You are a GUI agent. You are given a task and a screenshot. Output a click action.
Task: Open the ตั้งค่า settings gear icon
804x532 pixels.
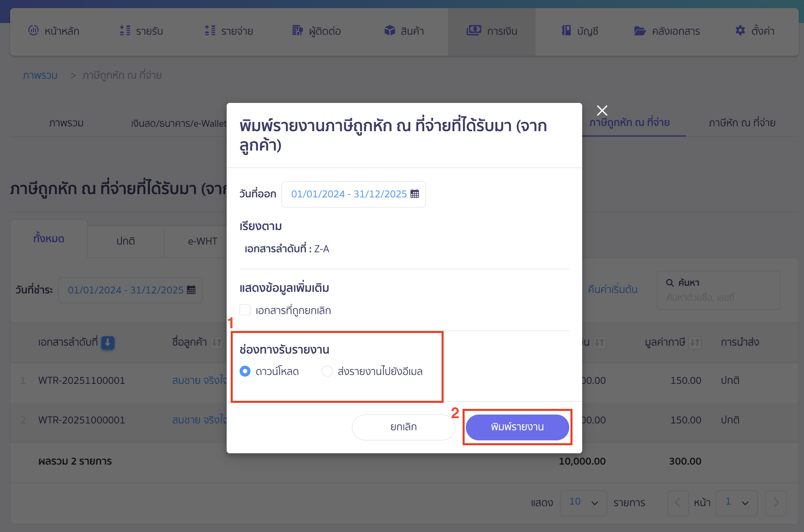(x=741, y=31)
